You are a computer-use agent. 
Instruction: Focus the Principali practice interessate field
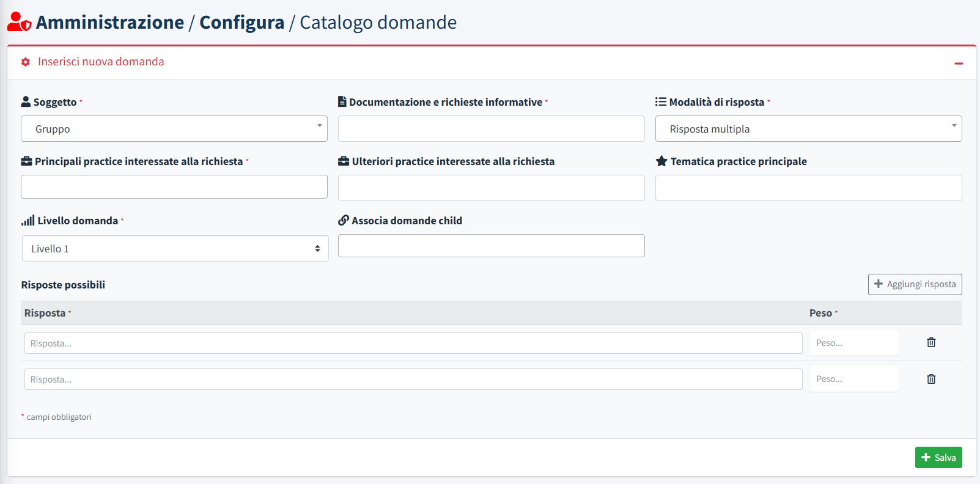click(x=174, y=187)
